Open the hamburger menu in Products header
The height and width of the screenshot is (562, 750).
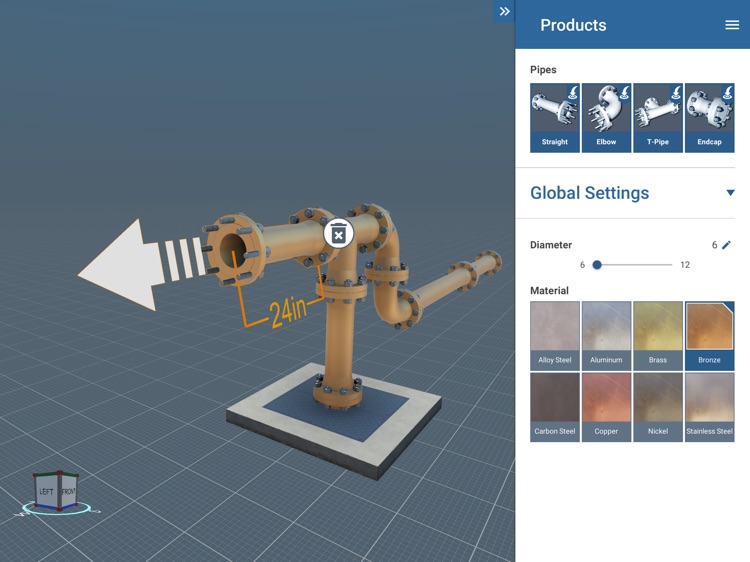coord(732,25)
